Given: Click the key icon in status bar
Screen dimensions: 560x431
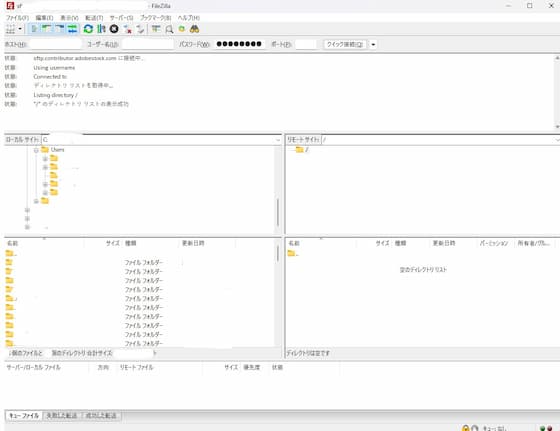Looking at the screenshot, I should [475, 428].
